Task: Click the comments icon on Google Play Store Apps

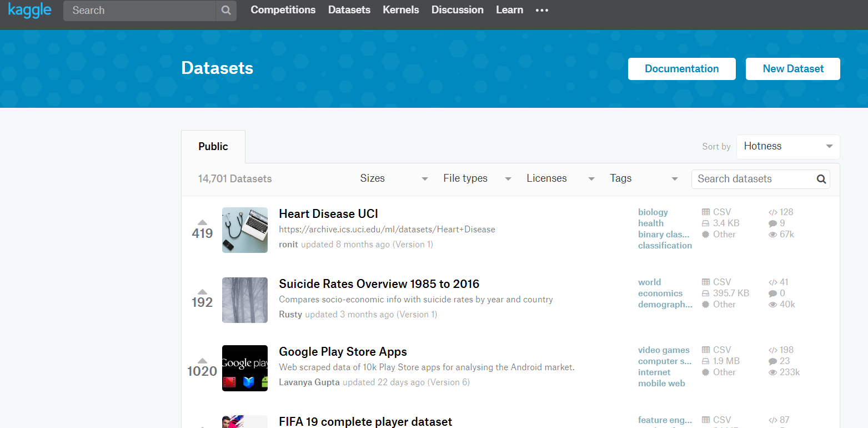Action: click(x=771, y=361)
